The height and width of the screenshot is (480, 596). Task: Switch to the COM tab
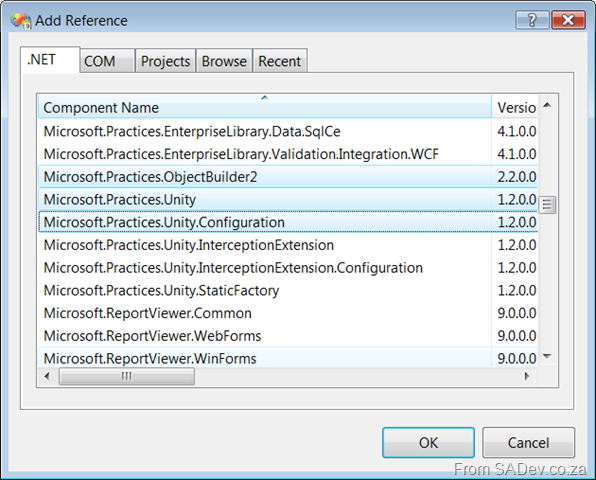click(108, 61)
